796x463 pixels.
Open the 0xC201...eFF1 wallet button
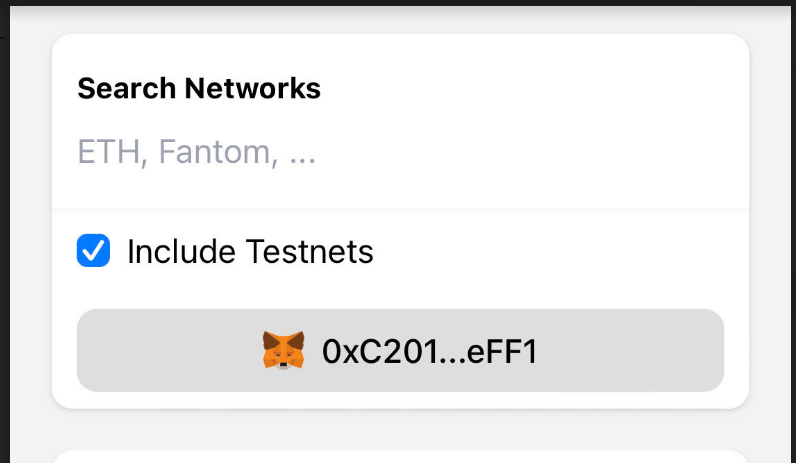(400, 350)
